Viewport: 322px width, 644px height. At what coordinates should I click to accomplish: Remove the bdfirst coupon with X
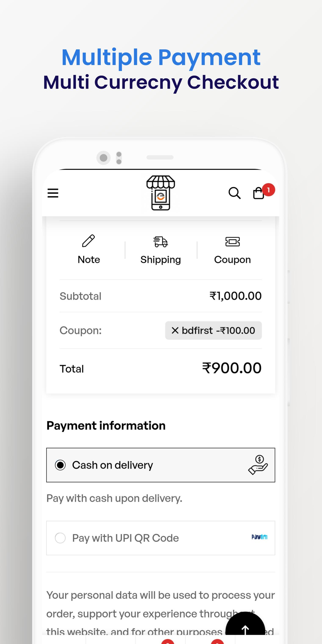point(175,330)
